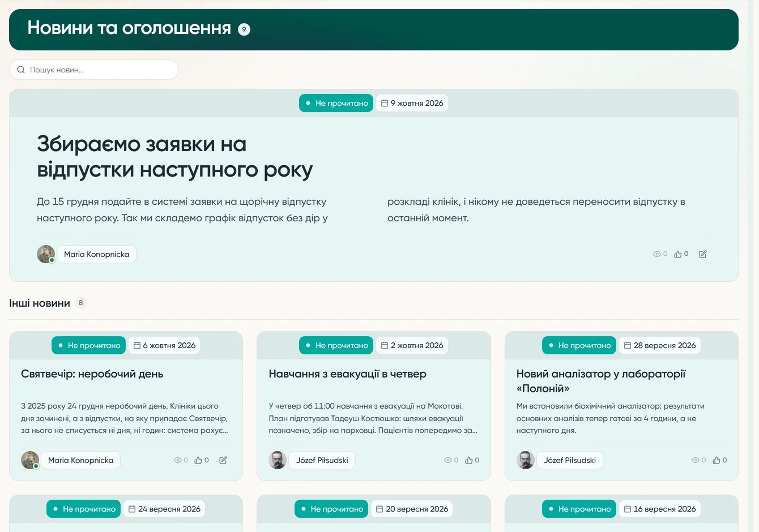Open the 'Збираємо заявки на відпустки' headline

click(x=174, y=157)
